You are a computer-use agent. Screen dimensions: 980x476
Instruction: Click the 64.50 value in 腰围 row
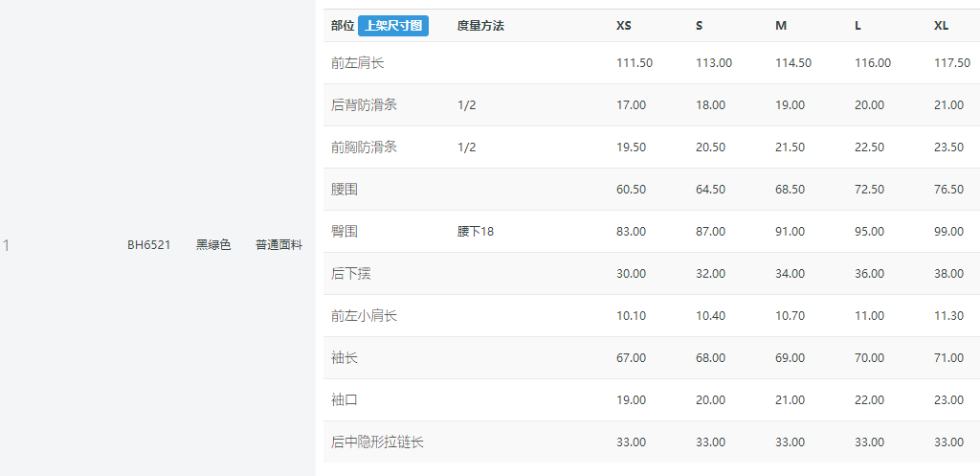click(711, 190)
